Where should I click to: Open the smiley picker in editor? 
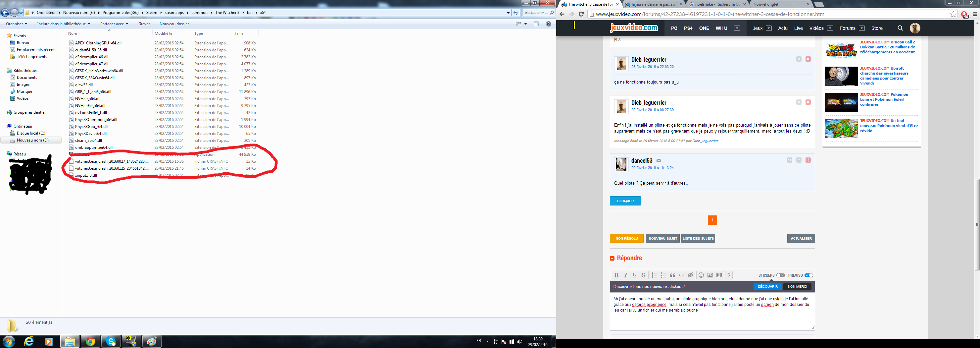[x=701, y=275]
